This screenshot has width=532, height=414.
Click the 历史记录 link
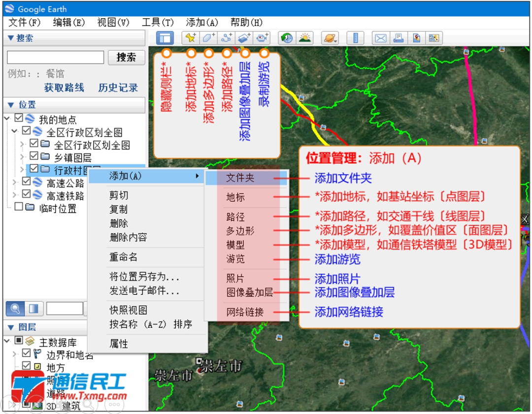pos(118,88)
